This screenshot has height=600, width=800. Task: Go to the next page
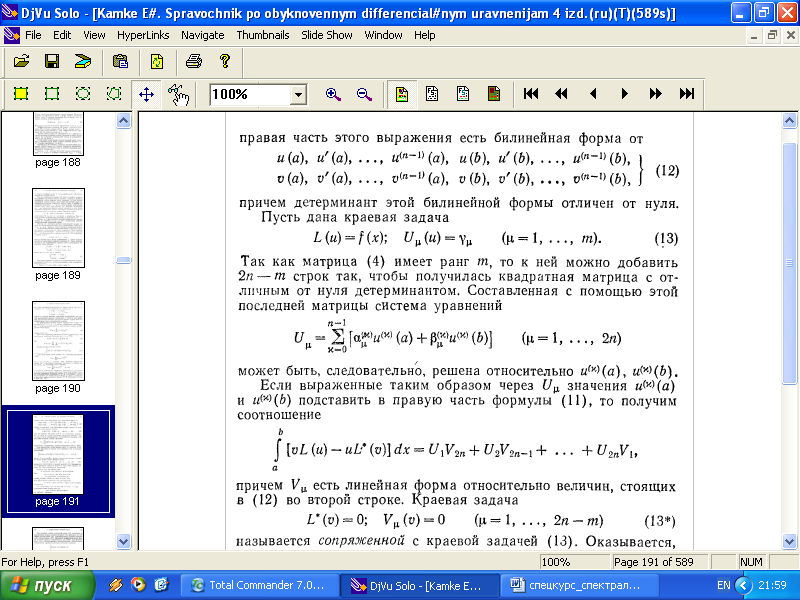[624, 94]
